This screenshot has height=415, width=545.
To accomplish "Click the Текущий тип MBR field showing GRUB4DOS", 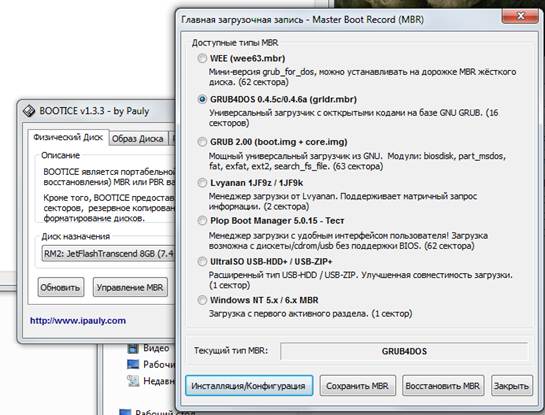I will click(404, 351).
